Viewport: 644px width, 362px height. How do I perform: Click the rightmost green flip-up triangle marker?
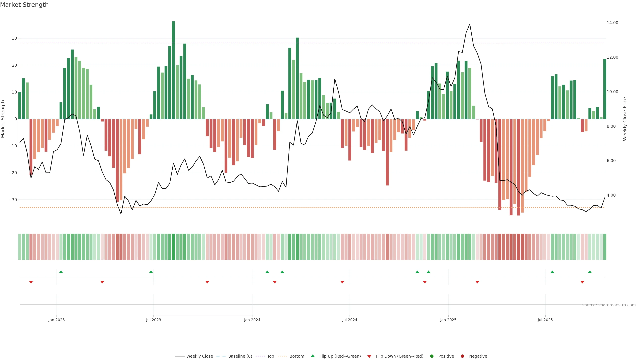coord(590,272)
